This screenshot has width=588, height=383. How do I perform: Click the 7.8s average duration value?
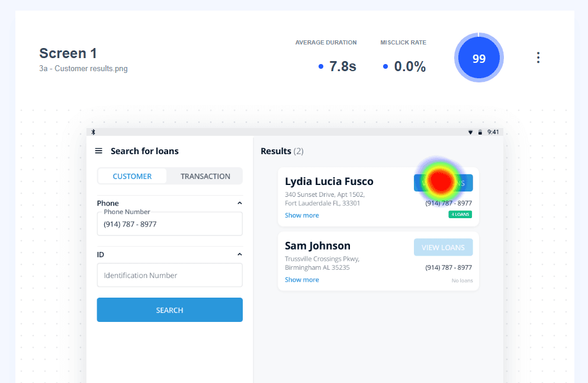tap(342, 66)
